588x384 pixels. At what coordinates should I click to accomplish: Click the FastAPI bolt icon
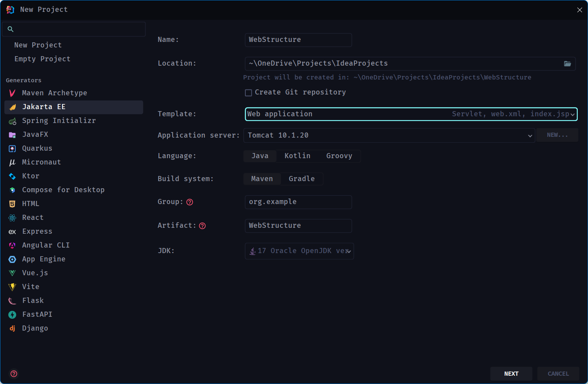[12, 315]
